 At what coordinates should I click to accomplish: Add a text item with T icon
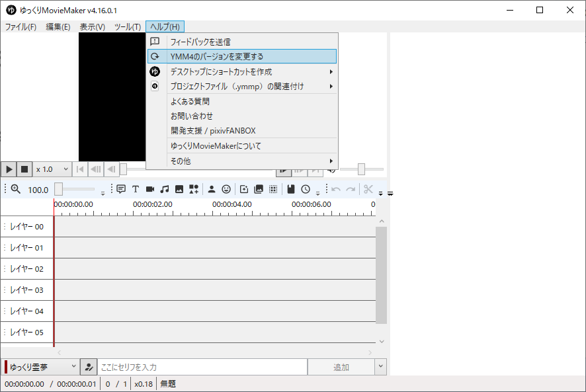(136, 189)
